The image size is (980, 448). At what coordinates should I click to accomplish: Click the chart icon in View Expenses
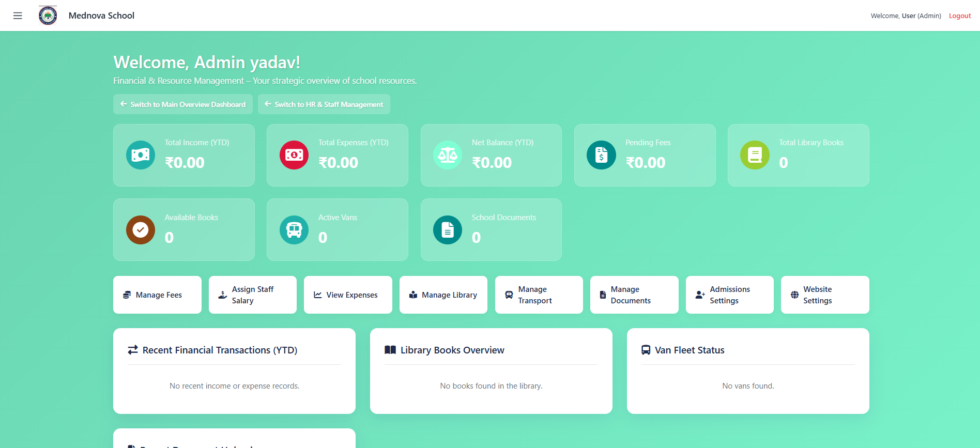tap(318, 295)
